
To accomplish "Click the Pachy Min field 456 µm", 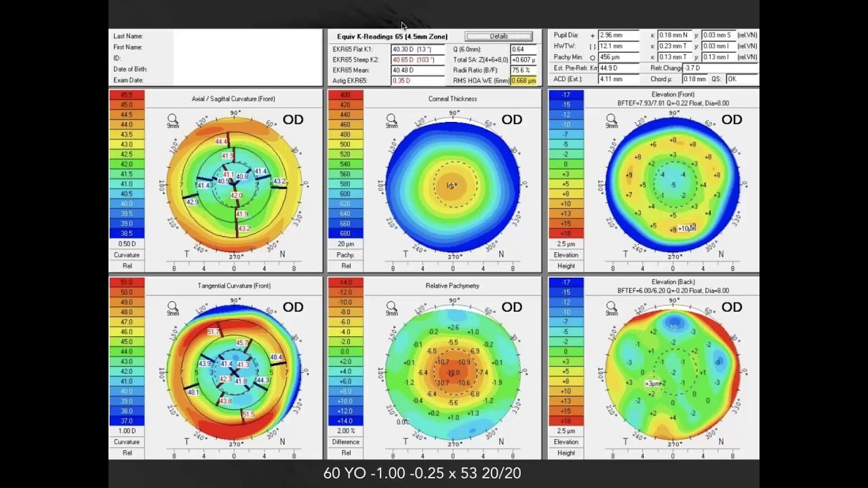I will click(x=620, y=58).
